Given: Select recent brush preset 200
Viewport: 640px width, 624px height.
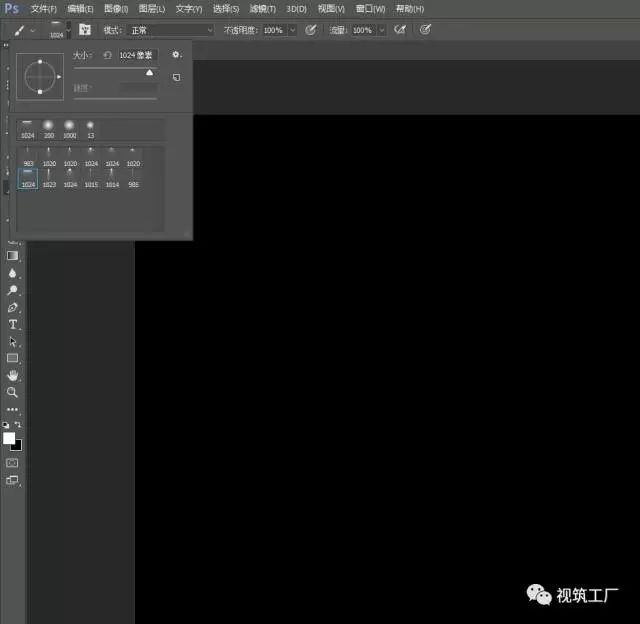Looking at the screenshot, I should pos(49,129).
